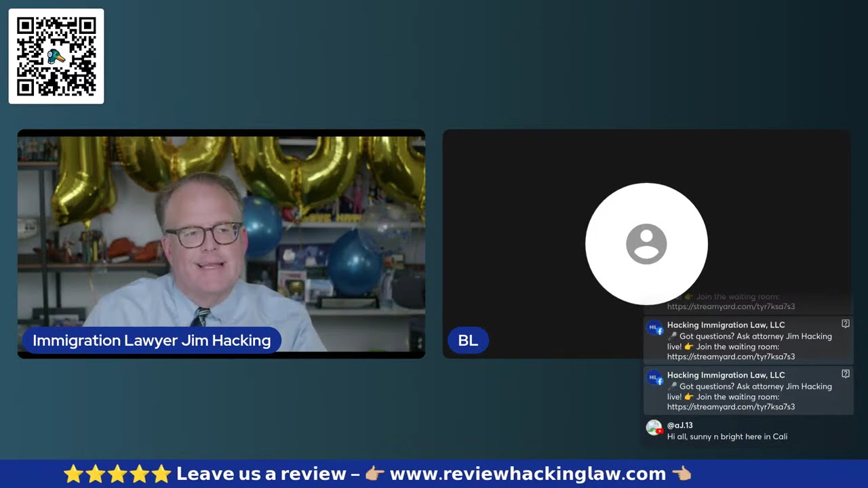This screenshot has width=868, height=488.
Task: Click the comment icon in the message above @aJ.13
Action: (x=846, y=373)
